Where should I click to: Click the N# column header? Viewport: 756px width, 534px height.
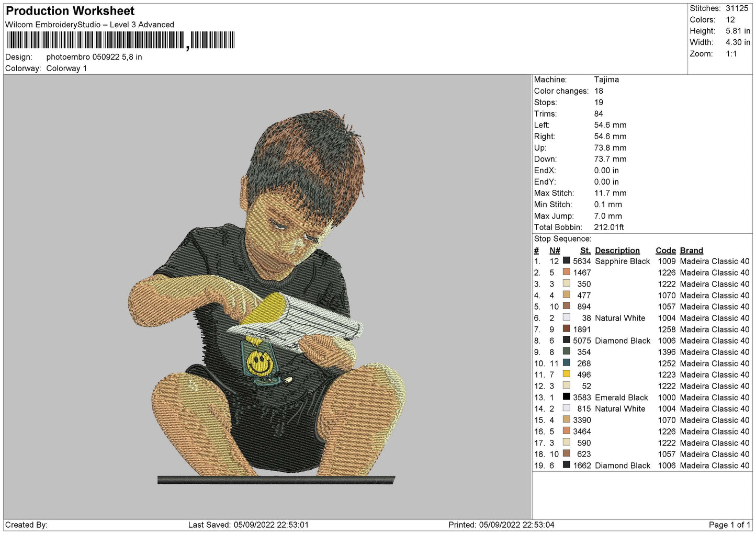555,251
